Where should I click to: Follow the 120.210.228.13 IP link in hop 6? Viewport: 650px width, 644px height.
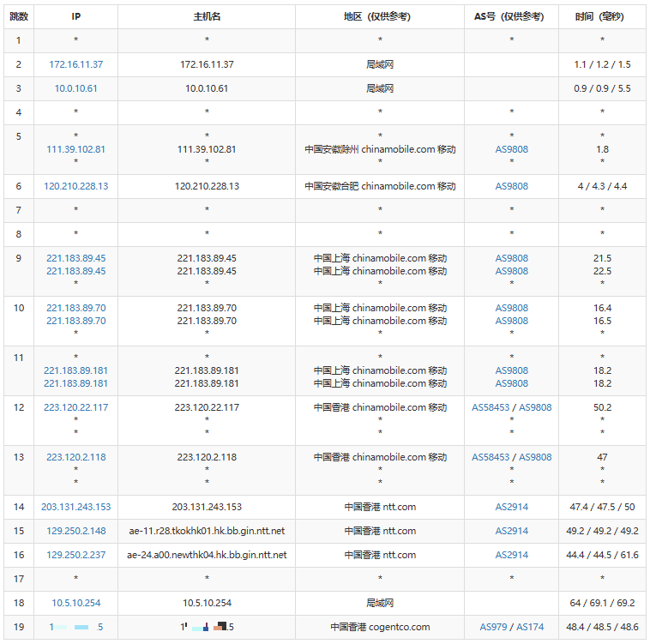click(x=76, y=186)
